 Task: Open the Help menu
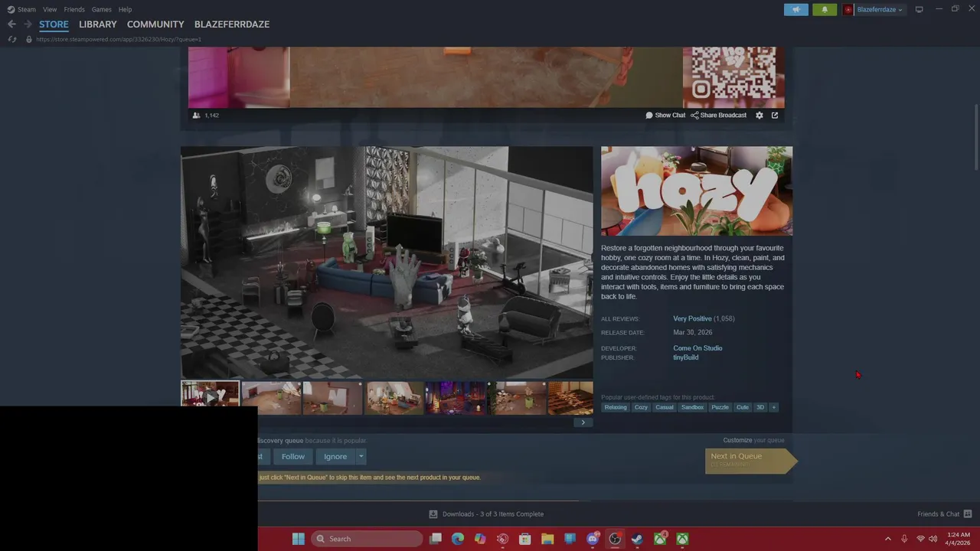click(125, 9)
